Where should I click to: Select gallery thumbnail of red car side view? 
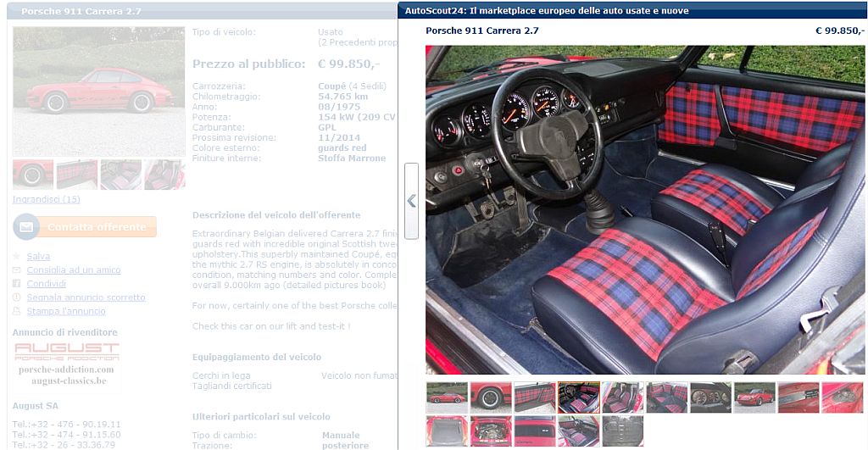pos(447,397)
